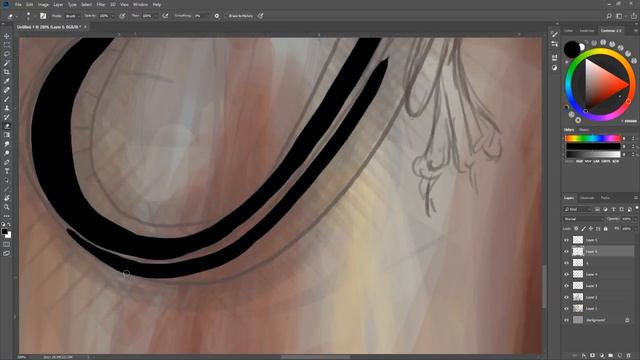Image resolution: width=640 pixels, height=360 pixels.
Task: Click the search icon at top right
Action: click(x=609, y=16)
